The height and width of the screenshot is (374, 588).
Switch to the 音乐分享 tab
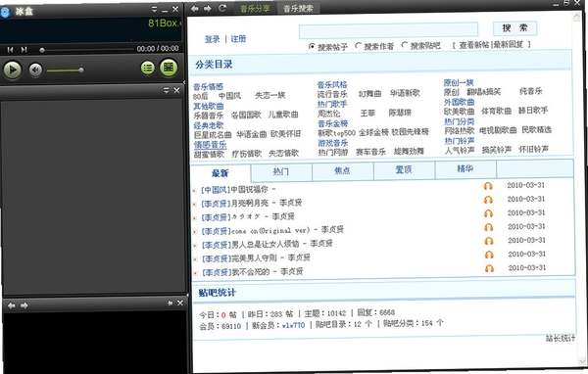(255, 8)
